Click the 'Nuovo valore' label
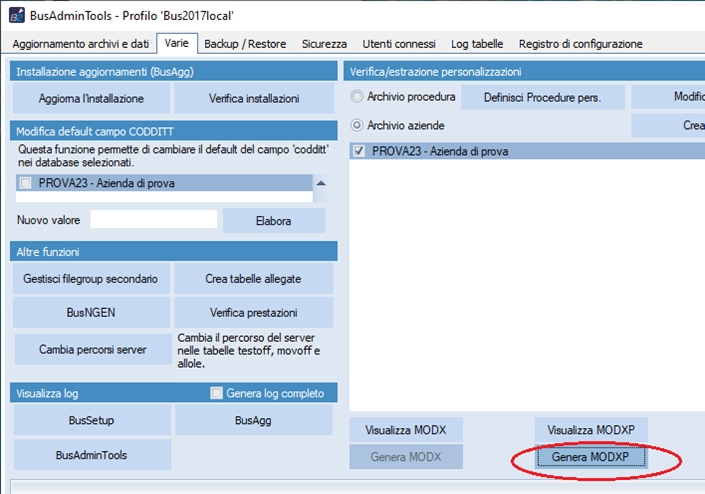 49,220
